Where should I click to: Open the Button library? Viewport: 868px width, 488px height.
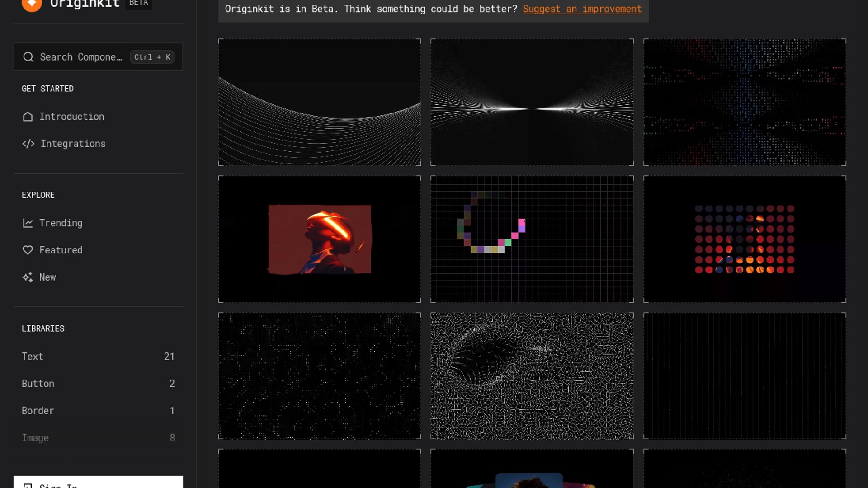98,384
